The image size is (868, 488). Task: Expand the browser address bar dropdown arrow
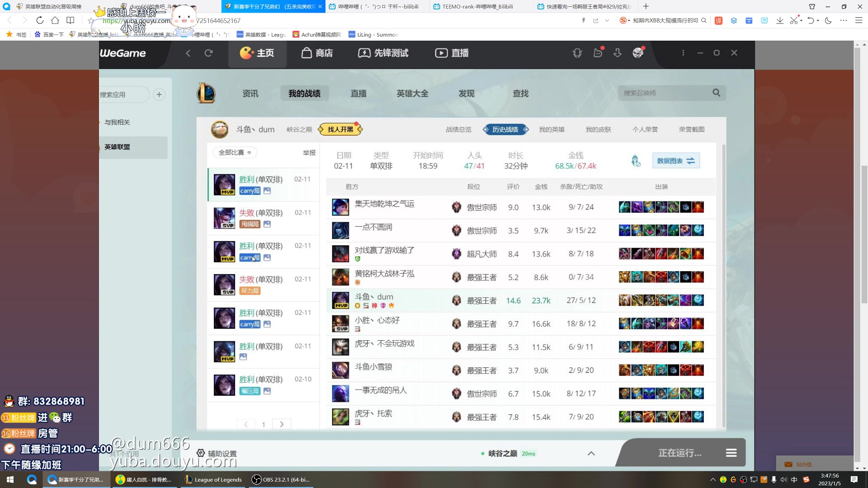607,20
